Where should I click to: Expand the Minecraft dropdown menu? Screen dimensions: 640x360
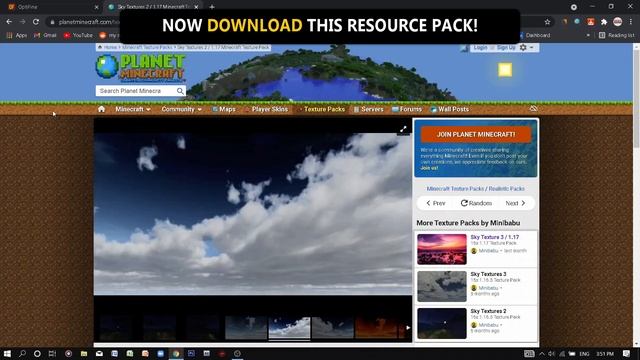tap(133, 109)
